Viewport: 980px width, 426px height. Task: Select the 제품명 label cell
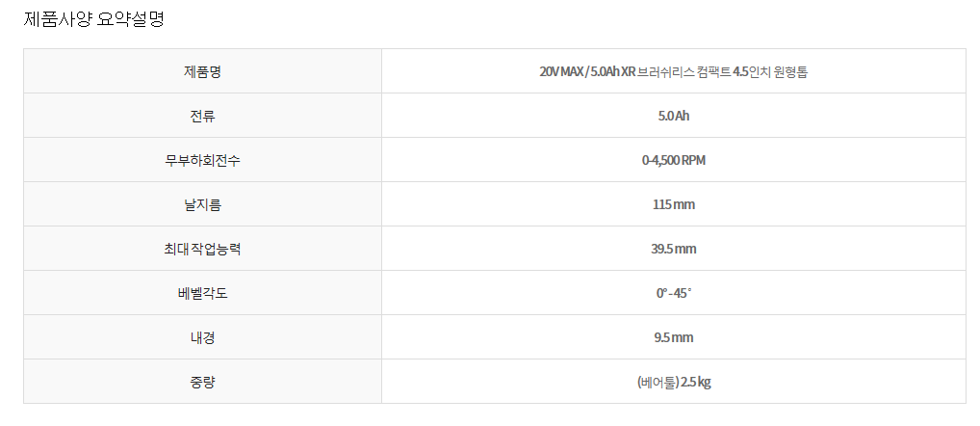pyautogui.click(x=202, y=71)
